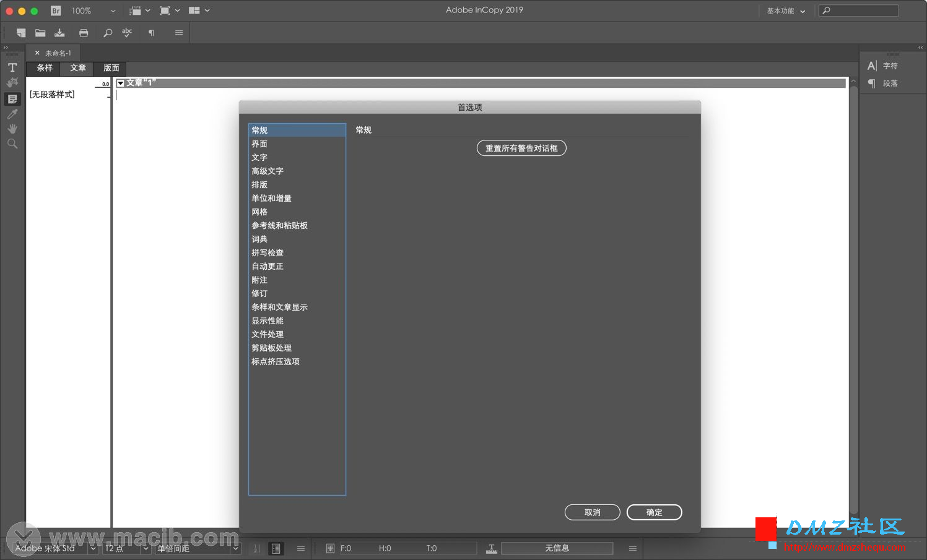Screen dimensions: 927x560
Task: Click the text depth ruler icon in bottom bar
Action: 492,548
